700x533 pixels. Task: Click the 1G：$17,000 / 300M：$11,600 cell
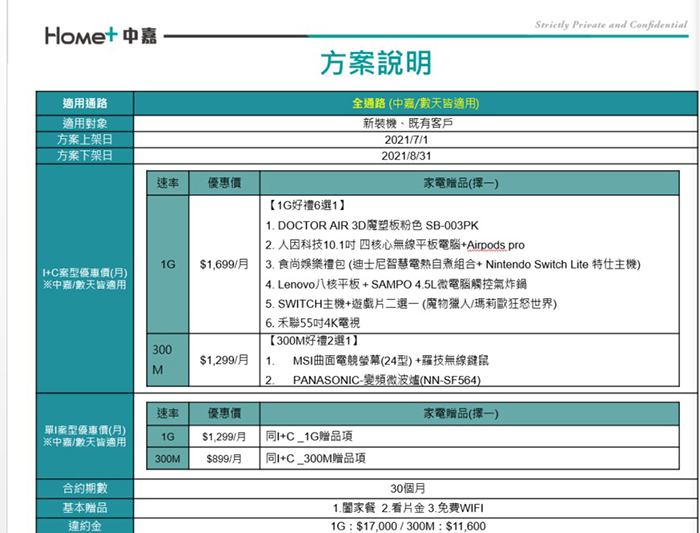(415, 526)
